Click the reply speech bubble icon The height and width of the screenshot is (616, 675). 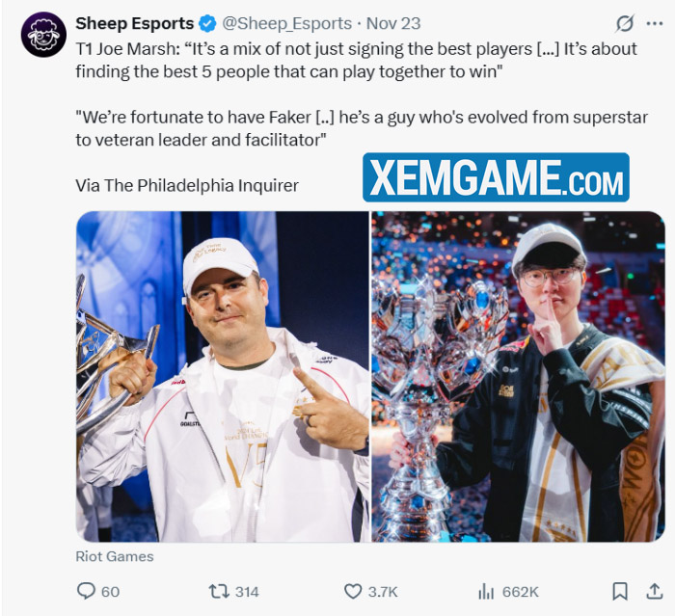pos(86,591)
